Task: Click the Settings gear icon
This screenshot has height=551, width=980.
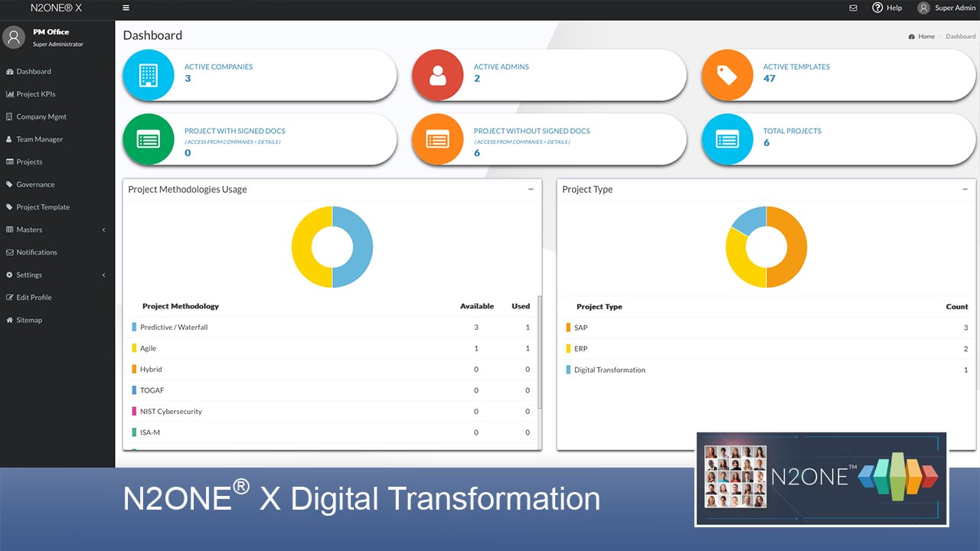Action: [9, 275]
